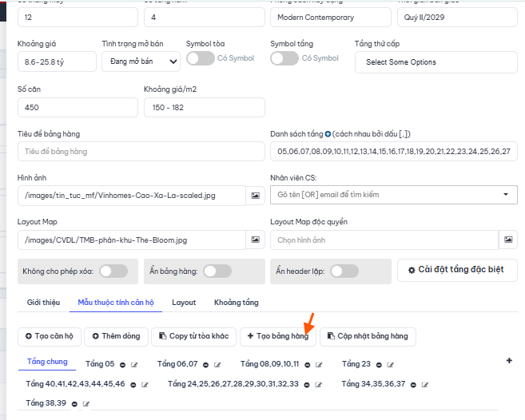Click Copy từ tòa khác button
The width and height of the screenshot is (525, 420).
194,336
